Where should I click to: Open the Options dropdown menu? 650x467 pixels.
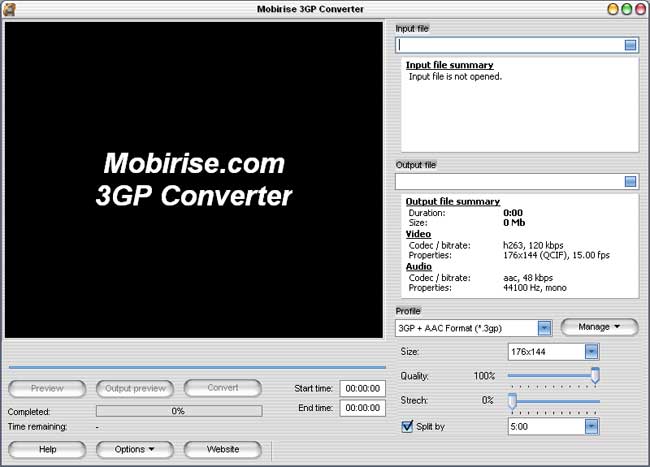134,450
